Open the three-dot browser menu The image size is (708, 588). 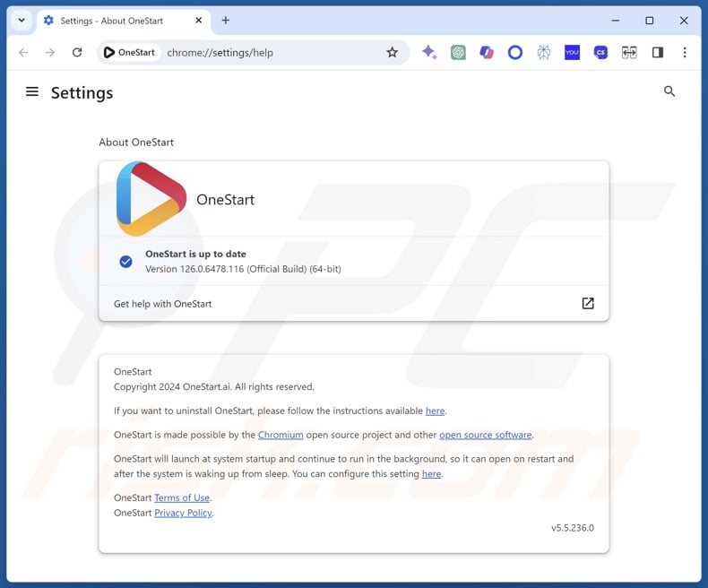click(x=685, y=53)
